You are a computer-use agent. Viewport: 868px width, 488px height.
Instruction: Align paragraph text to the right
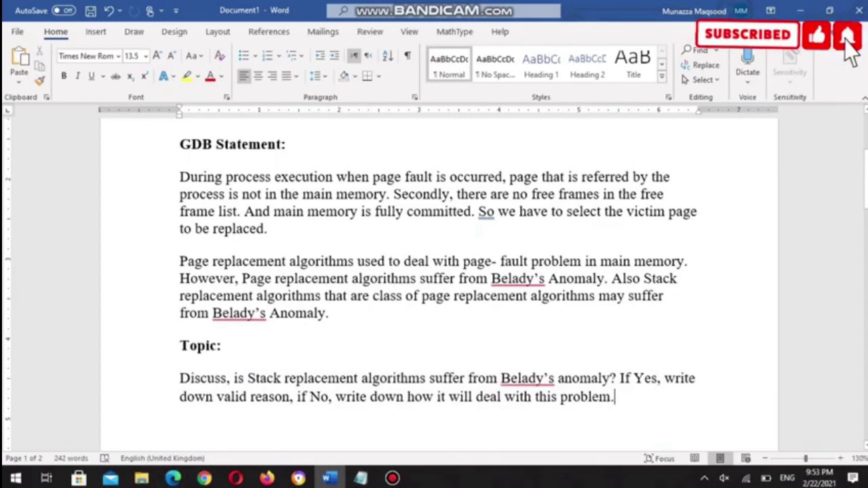272,76
